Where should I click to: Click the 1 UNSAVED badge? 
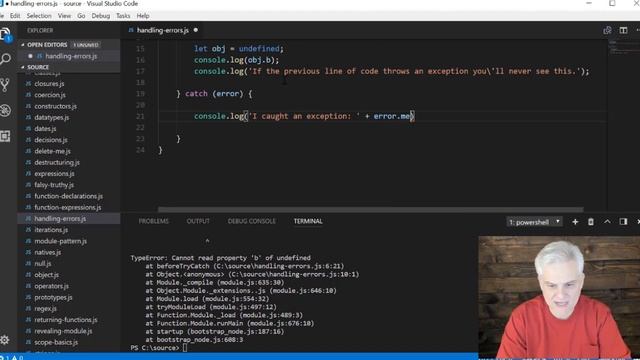coord(86,44)
